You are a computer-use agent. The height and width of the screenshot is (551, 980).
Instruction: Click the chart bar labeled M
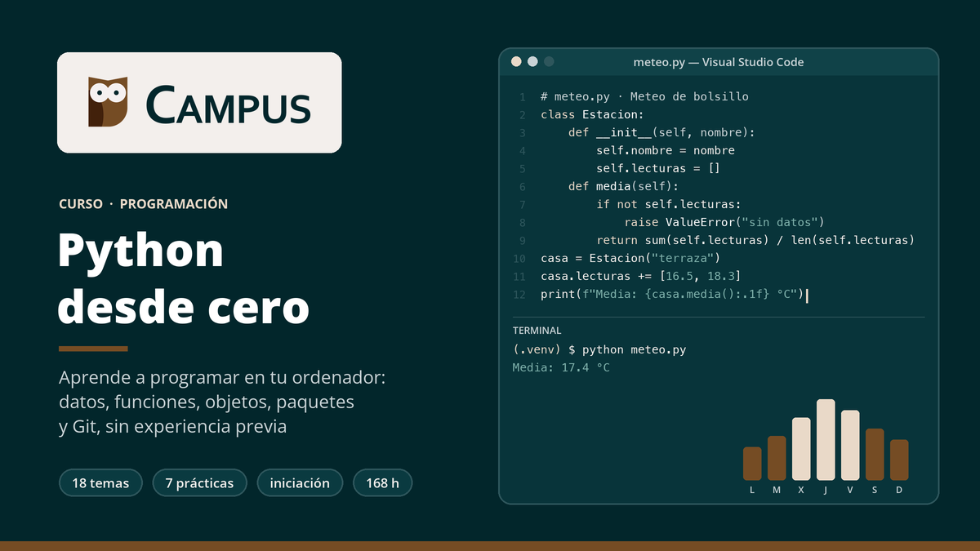tap(777, 458)
